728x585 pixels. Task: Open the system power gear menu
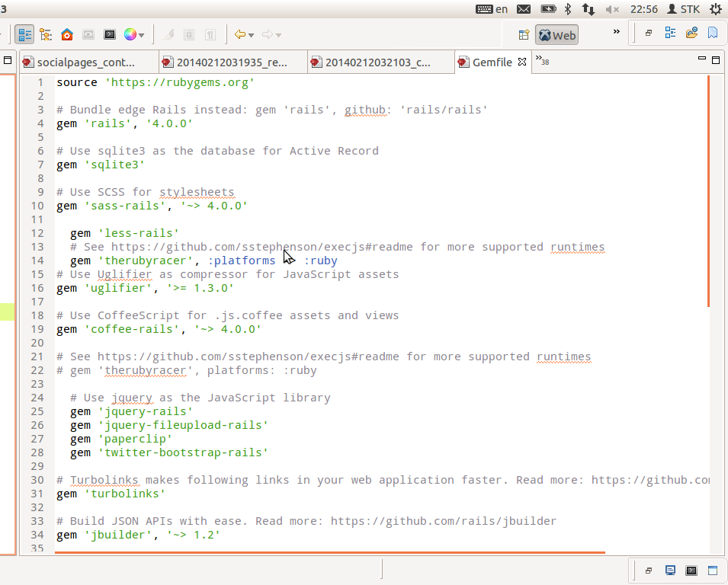[716, 9]
